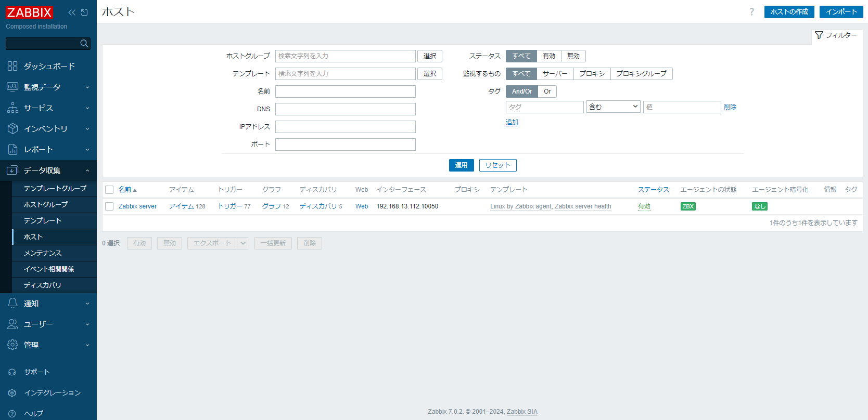Switch tag mode to And/Or
The image size is (868, 420).
pyautogui.click(x=522, y=91)
